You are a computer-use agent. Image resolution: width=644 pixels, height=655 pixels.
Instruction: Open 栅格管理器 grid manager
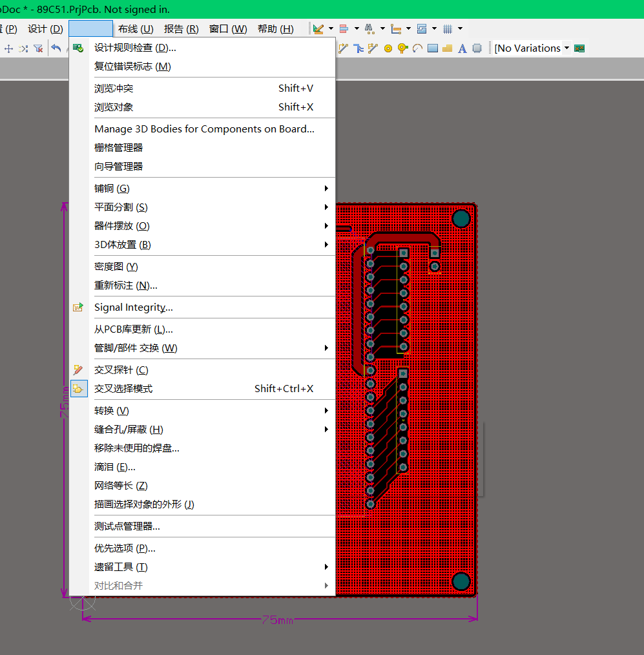point(202,148)
